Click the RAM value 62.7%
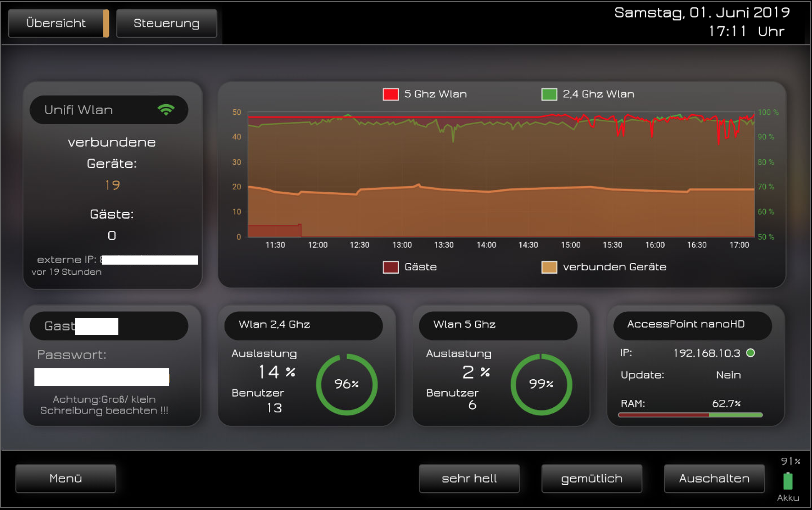Viewport: 812px width, 510px height. (x=726, y=403)
